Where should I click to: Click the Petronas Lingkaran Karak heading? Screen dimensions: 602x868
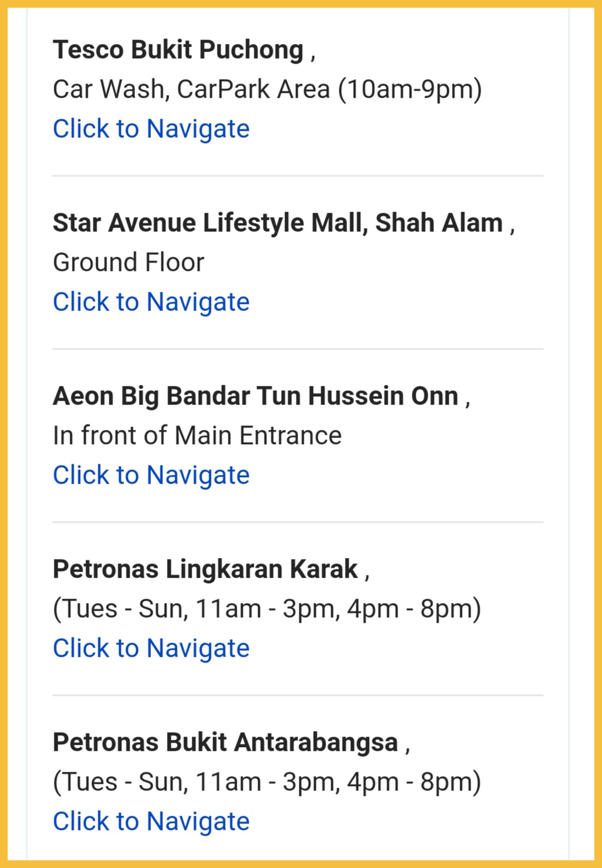coord(205,570)
